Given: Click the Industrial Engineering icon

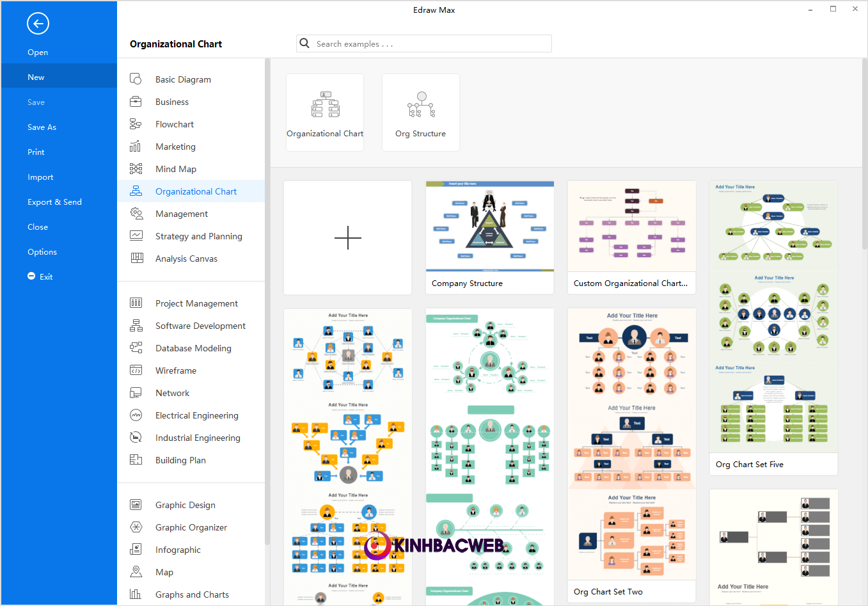Looking at the screenshot, I should coord(136,437).
